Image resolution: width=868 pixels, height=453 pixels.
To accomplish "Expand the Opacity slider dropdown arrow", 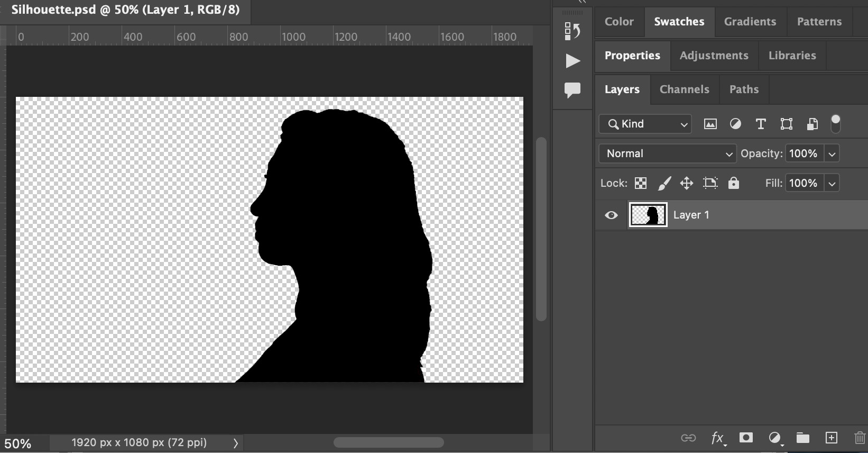I will 832,153.
